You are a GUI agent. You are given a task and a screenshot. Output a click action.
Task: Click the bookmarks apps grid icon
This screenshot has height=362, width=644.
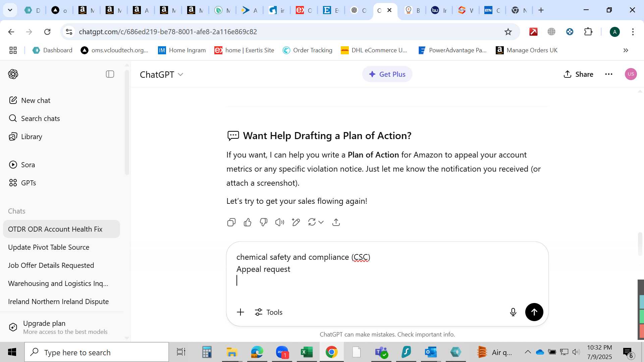coord(13,50)
